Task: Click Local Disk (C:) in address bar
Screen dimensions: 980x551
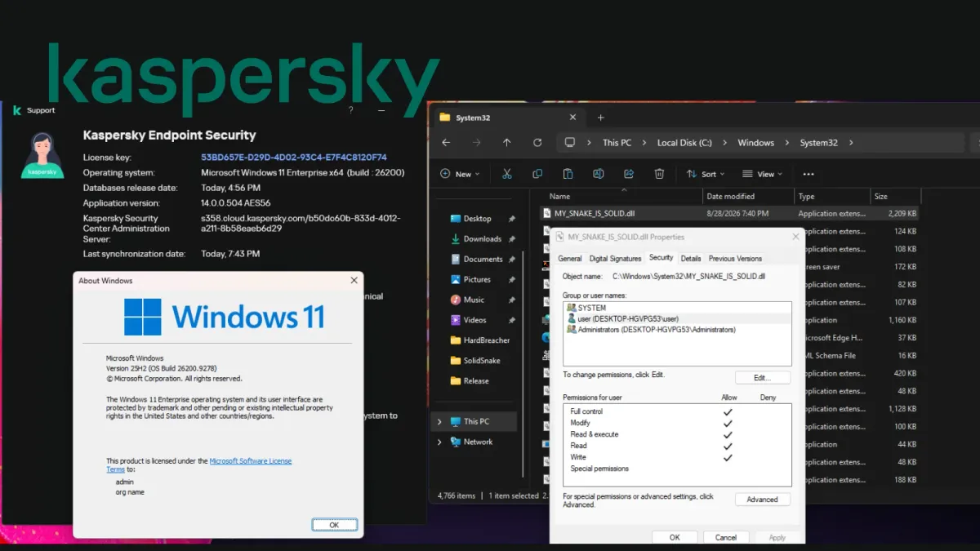Action: click(x=684, y=143)
